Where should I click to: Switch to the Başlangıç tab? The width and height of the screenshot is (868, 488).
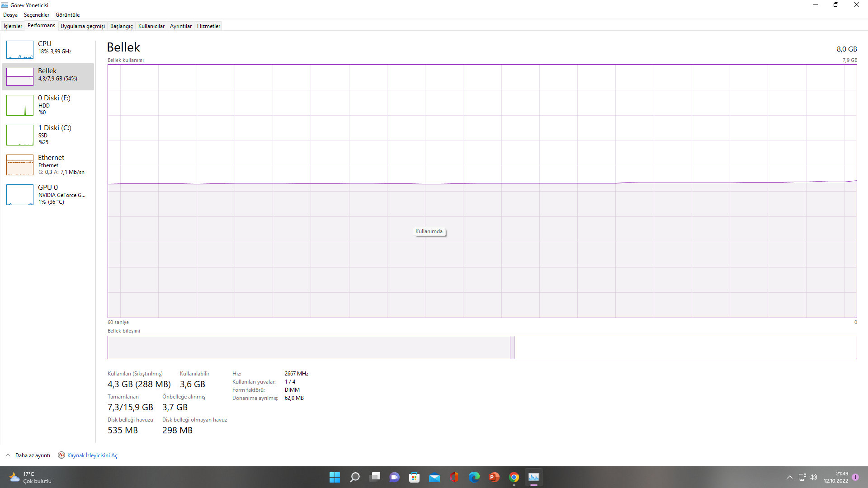click(121, 26)
